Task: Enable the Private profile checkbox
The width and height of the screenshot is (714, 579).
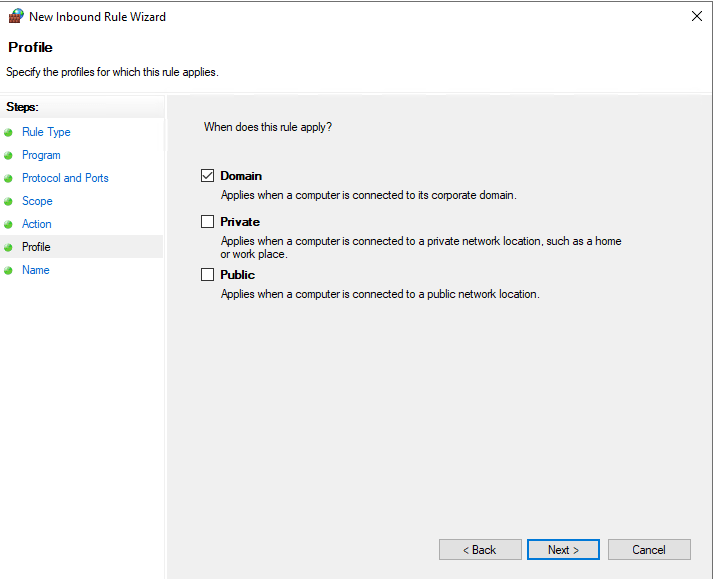Action: tap(208, 222)
